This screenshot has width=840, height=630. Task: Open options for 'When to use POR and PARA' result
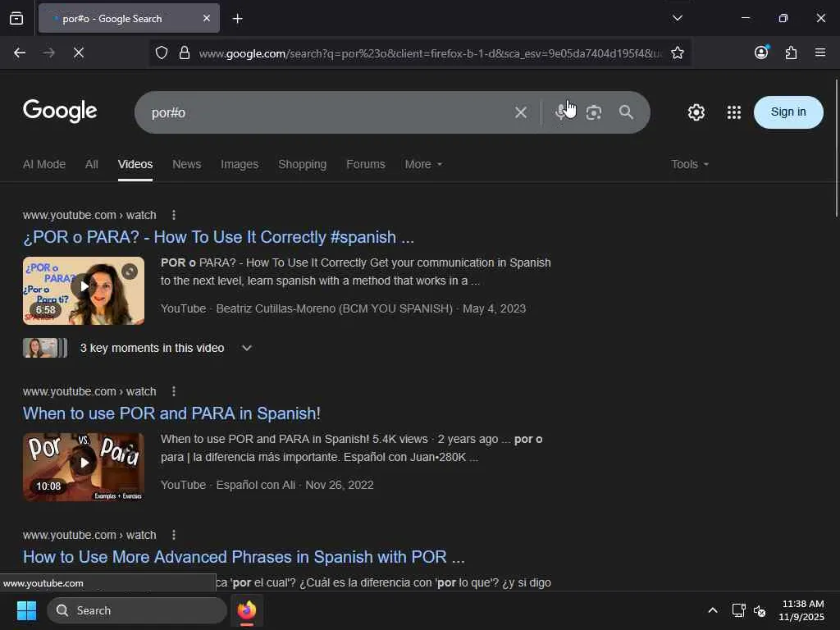point(174,391)
